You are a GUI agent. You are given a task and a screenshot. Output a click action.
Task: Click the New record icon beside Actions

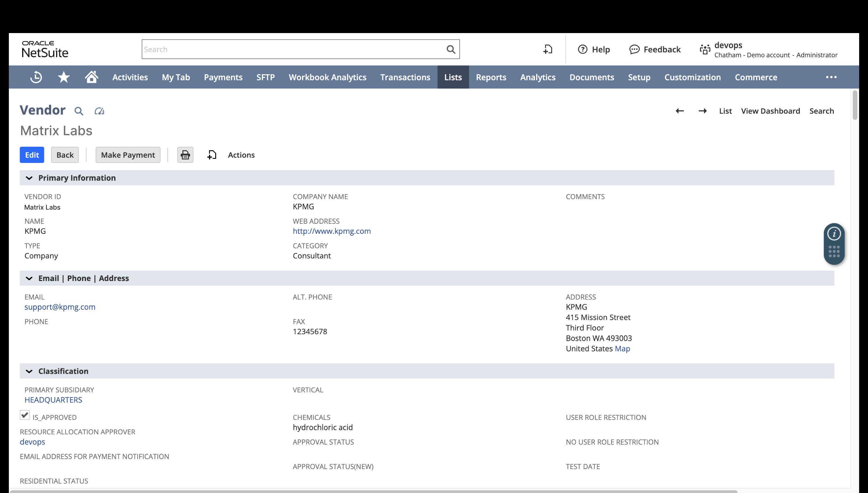coord(212,155)
